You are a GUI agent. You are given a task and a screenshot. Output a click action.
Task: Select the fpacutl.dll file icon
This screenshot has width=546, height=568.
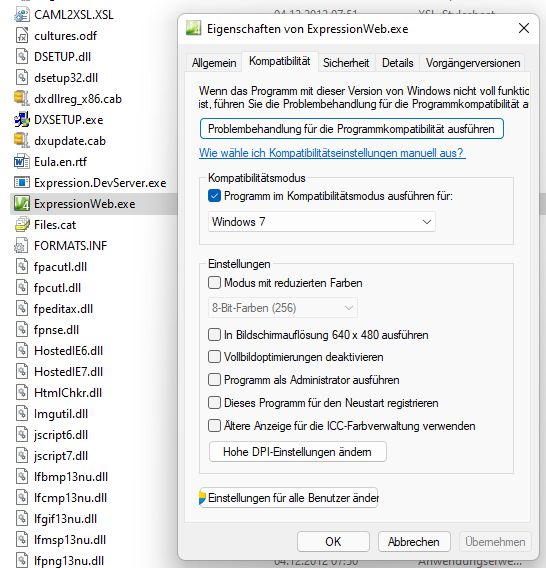22,267
